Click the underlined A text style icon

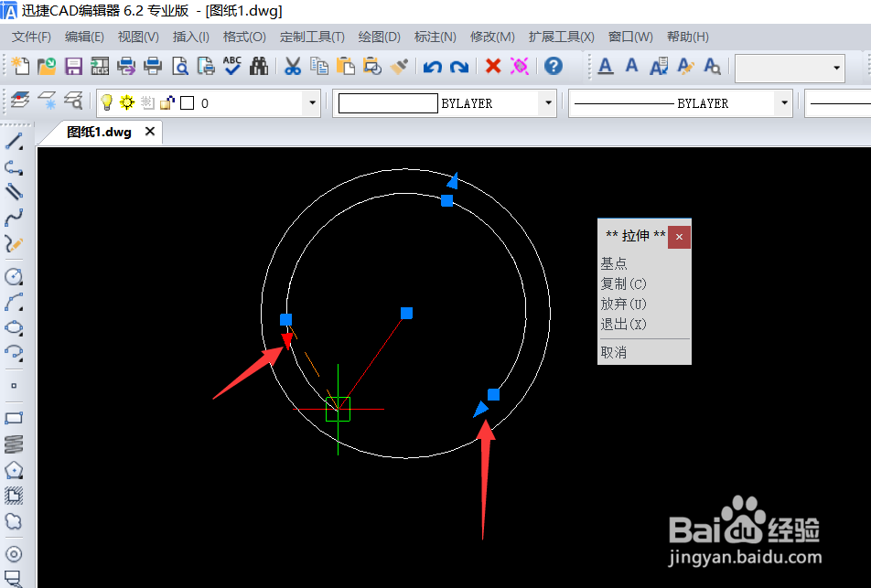pyautogui.click(x=606, y=66)
